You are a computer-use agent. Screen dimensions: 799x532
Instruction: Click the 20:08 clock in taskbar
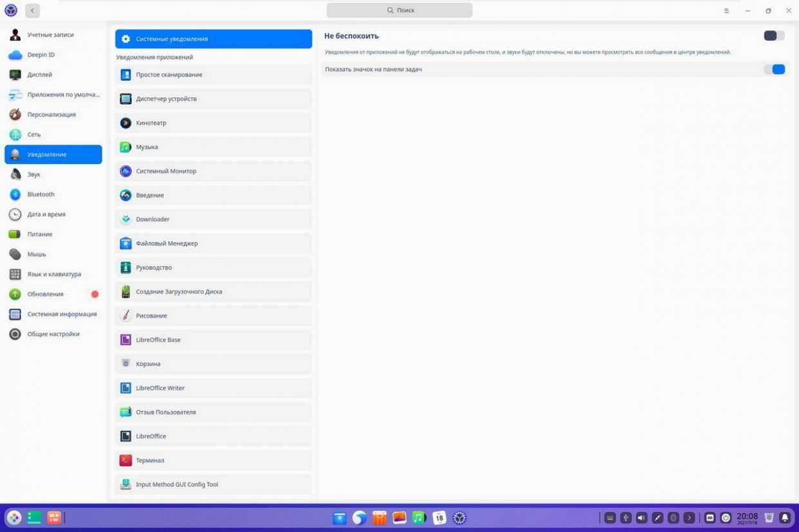point(747,518)
